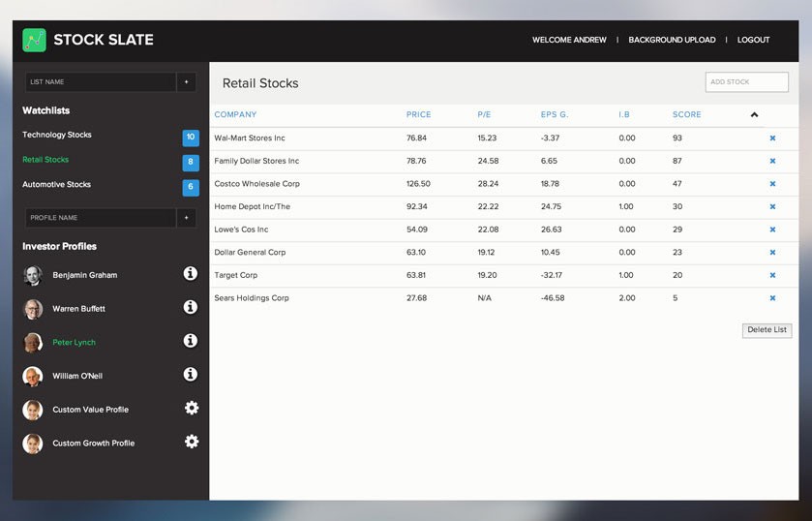Open Automotive Stocks watchlist
812x521 pixels.
coord(56,185)
